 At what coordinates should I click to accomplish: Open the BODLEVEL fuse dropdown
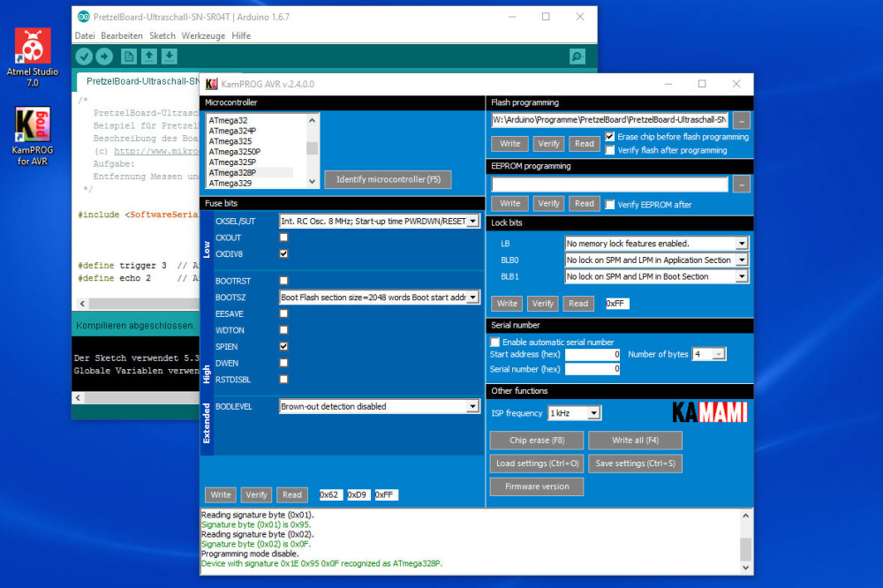tap(472, 406)
